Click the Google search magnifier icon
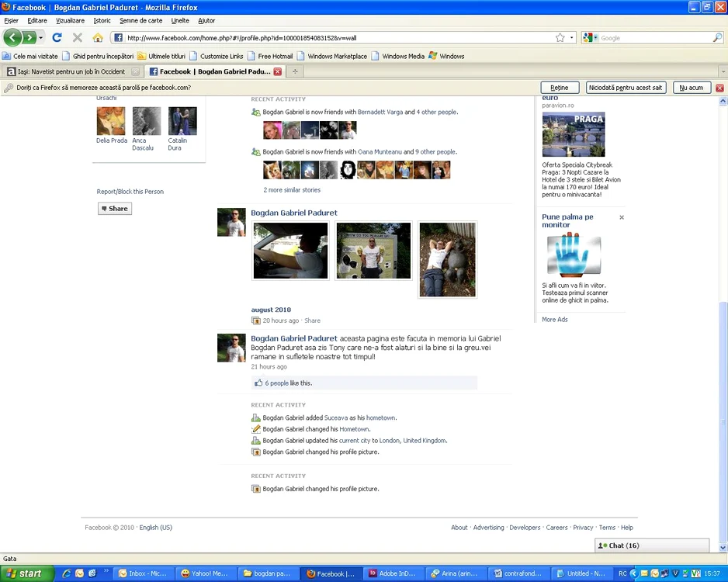Viewport: 728px width, 582px height. point(717,37)
